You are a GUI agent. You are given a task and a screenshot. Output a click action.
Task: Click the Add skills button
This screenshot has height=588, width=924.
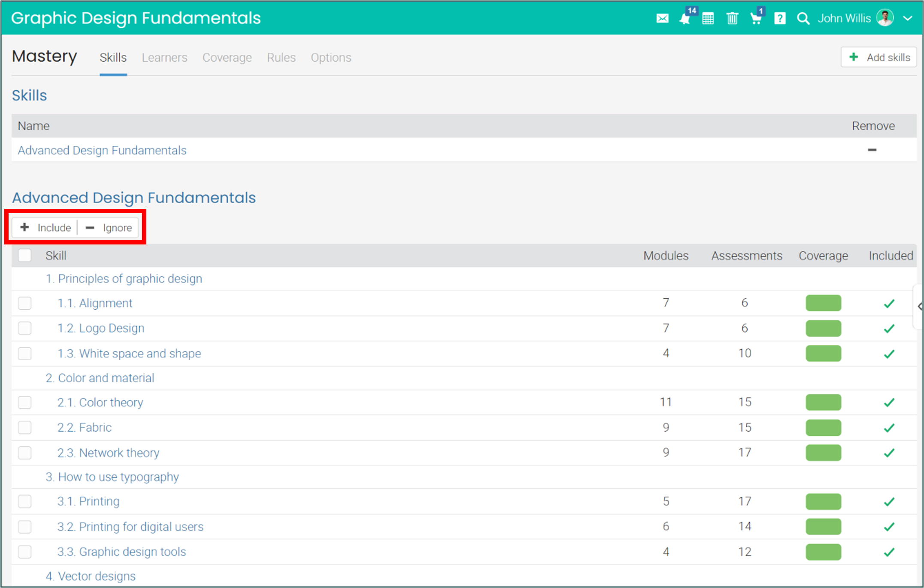(879, 57)
